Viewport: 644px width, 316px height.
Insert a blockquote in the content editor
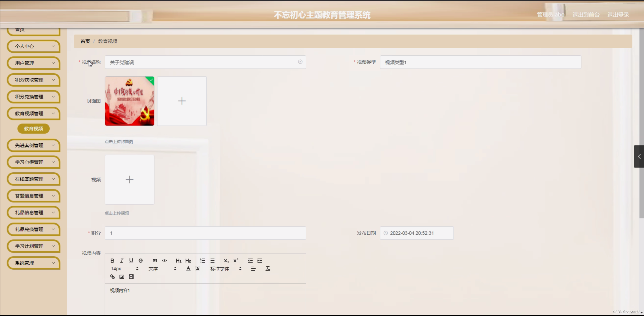click(x=155, y=261)
